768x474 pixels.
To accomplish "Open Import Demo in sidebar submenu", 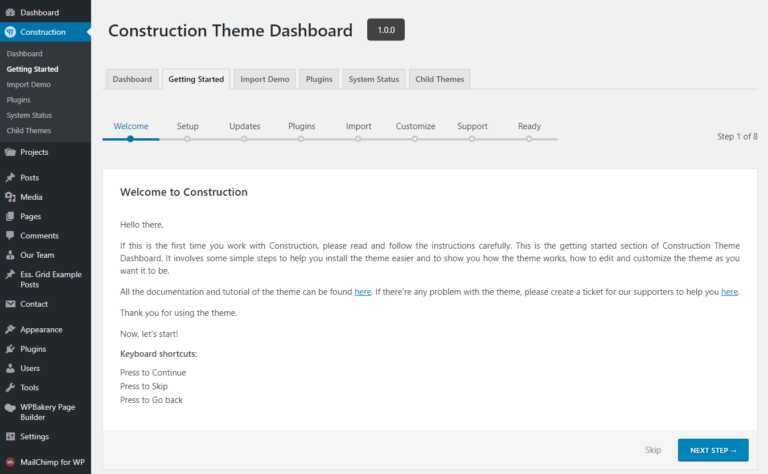I will (28, 84).
